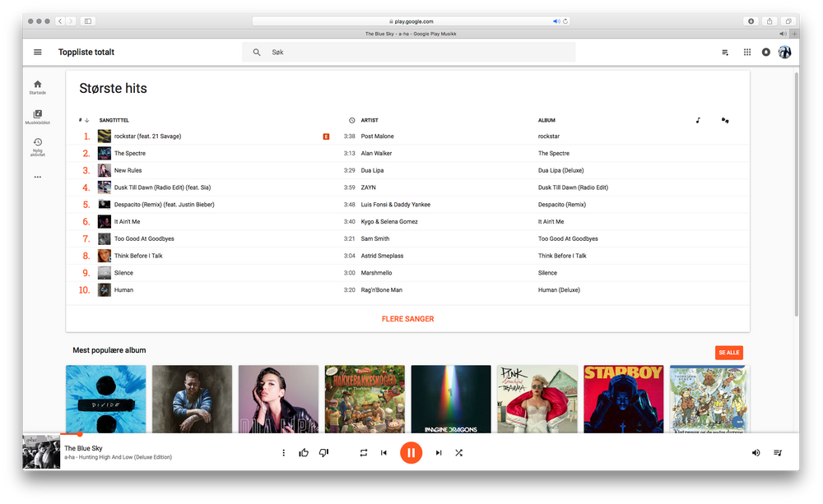Viewport: 823px width, 504px height.
Task: Mute the player volume
Action: pos(756,452)
